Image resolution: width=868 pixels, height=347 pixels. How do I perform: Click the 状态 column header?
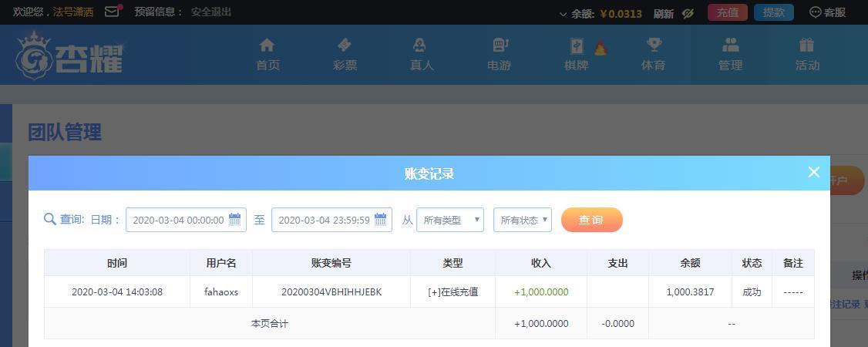(x=752, y=263)
